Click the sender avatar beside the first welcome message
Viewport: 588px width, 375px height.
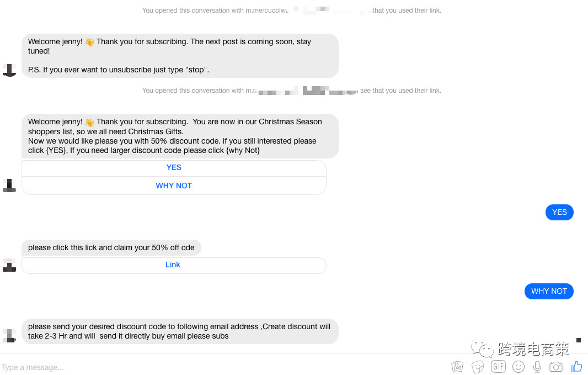(x=9, y=70)
